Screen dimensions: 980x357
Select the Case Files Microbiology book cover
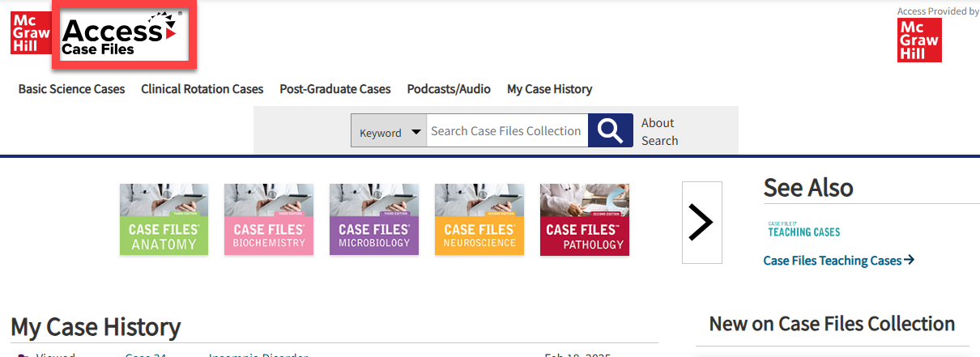(x=374, y=219)
